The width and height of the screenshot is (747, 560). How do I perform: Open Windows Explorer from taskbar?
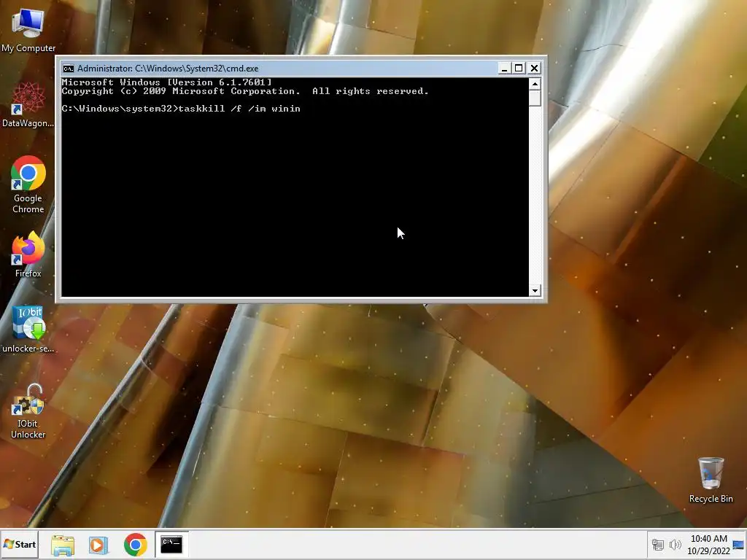tap(63, 545)
